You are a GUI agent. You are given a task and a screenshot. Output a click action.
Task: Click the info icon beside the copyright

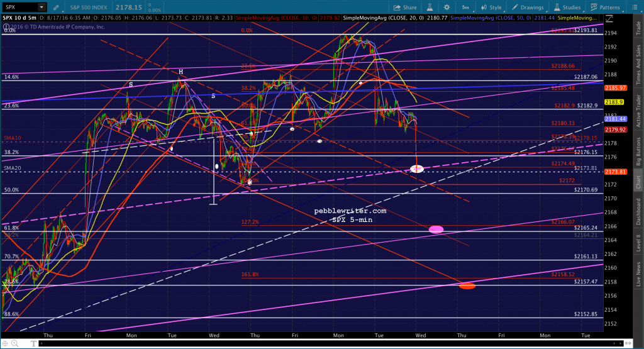click(x=6, y=26)
